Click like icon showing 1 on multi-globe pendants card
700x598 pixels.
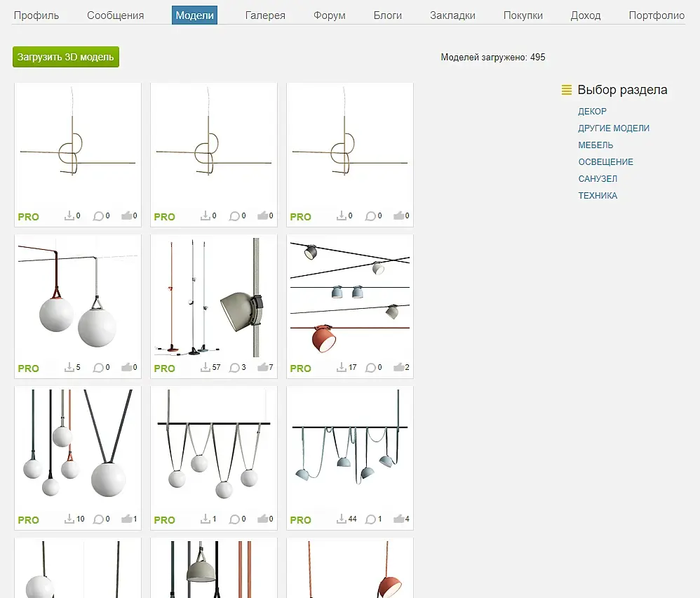(127, 519)
